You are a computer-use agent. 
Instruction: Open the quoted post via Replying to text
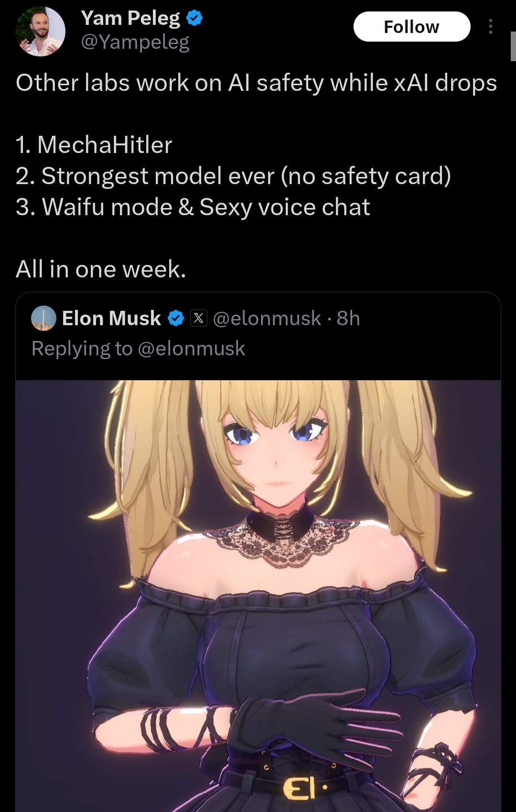point(138,349)
